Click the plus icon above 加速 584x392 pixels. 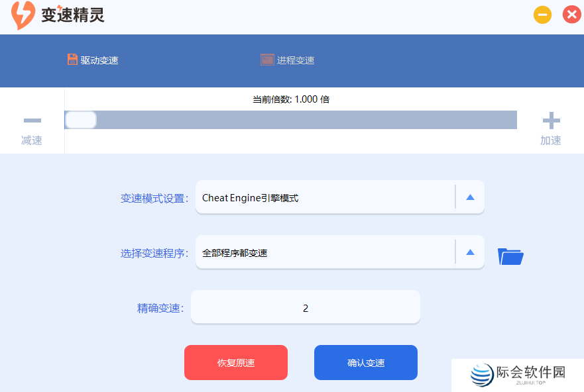point(551,121)
